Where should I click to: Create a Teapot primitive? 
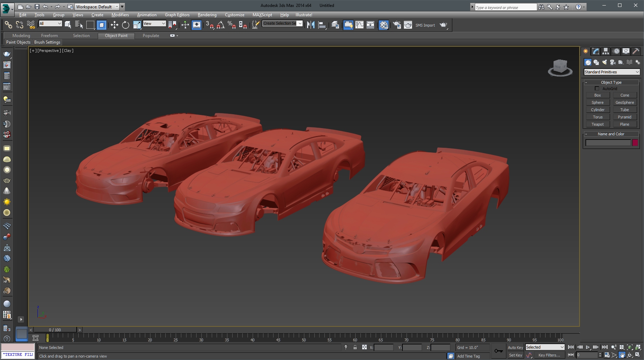pyautogui.click(x=598, y=124)
